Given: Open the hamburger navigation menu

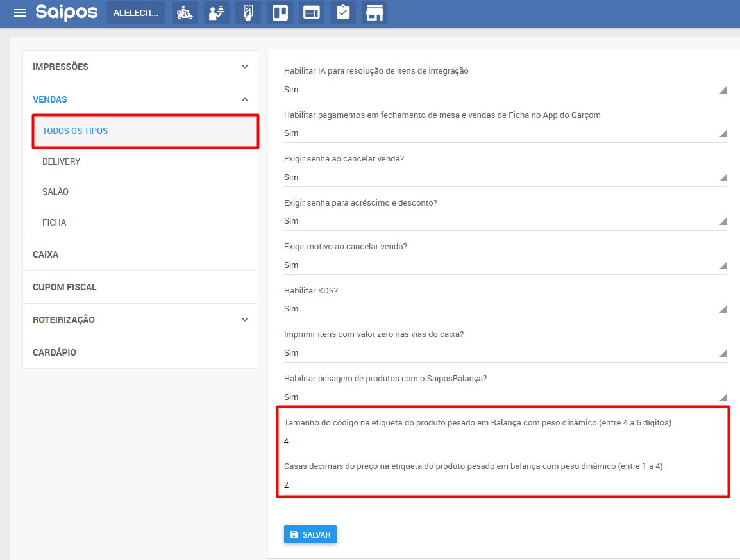Looking at the screenshot, I should [x=20, y=13].
